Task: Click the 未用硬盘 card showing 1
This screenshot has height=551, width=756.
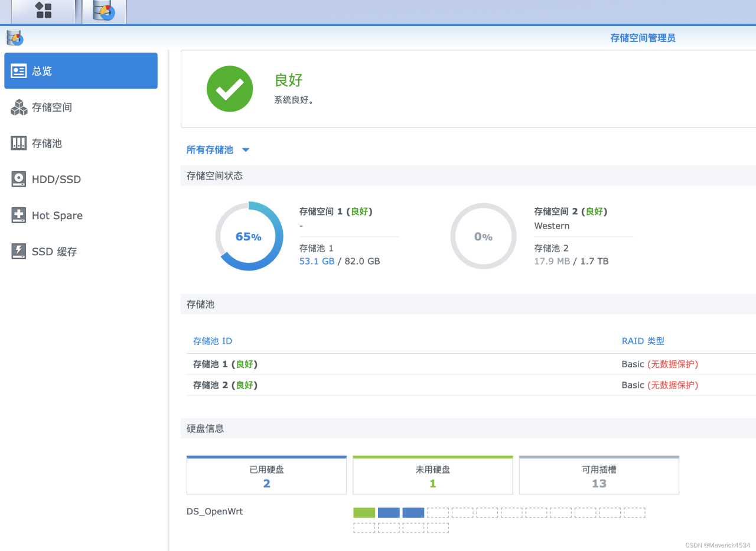Action: [x=432, y=474]
